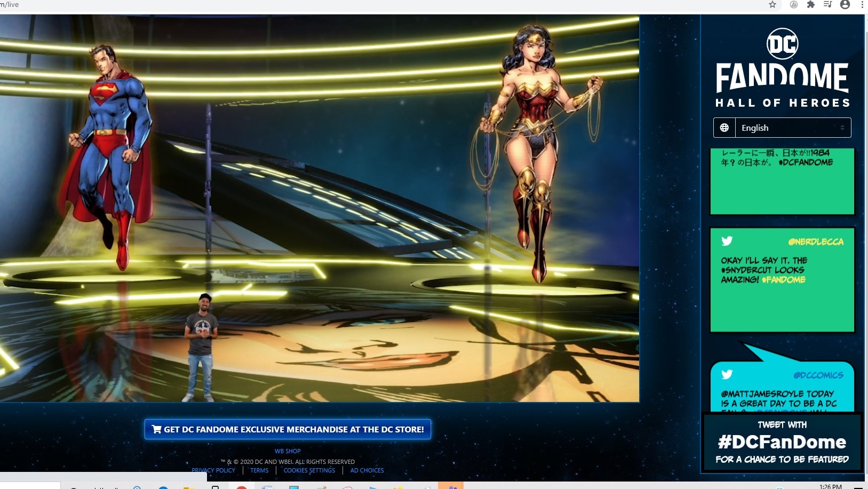Bookmark this page with the star icon
868x489 pixels.
[x=772, y=5]
